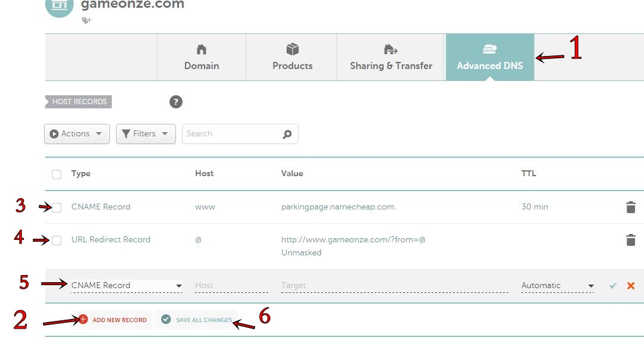Confirm new record with green checkmark
Image resolution: width=644 pixels, height=356 pixels.
[x=613, y=286]
